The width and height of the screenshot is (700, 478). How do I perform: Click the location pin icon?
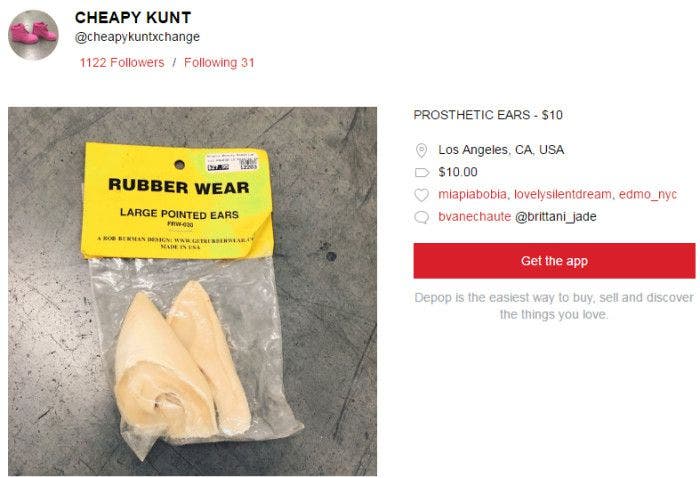point(421,150)
